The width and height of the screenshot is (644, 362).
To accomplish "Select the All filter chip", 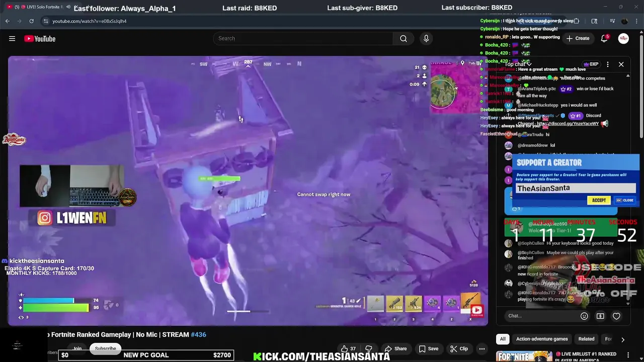I will pos(503,339).
